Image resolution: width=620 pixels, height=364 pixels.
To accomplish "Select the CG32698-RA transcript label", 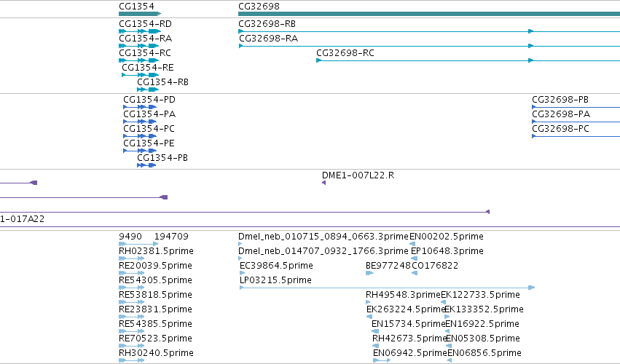I will 269,39.
